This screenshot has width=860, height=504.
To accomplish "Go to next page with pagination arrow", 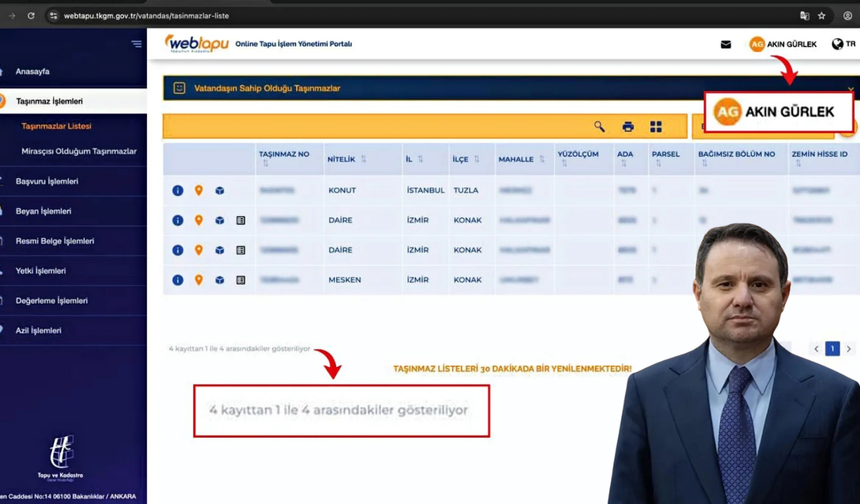I will point(849,349).
